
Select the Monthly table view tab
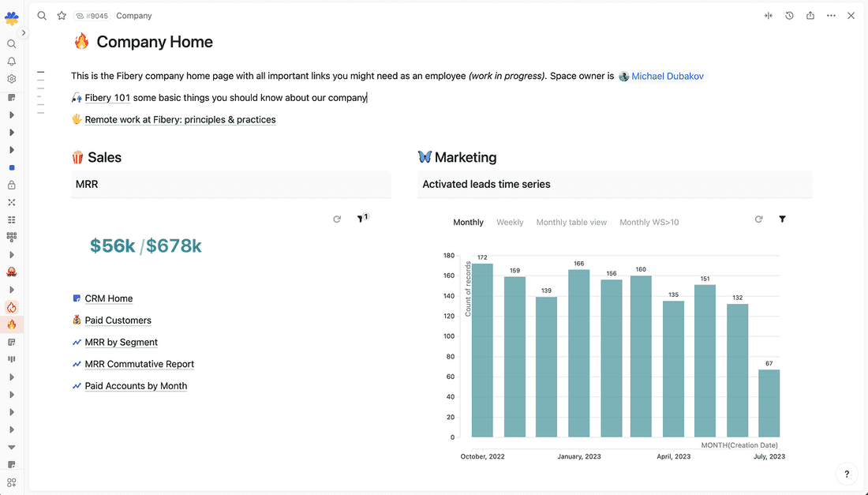click(x=571, y=223)
